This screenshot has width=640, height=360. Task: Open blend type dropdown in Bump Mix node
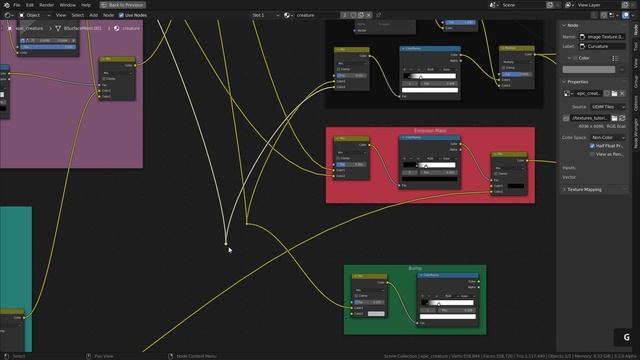tap(370, 290)
